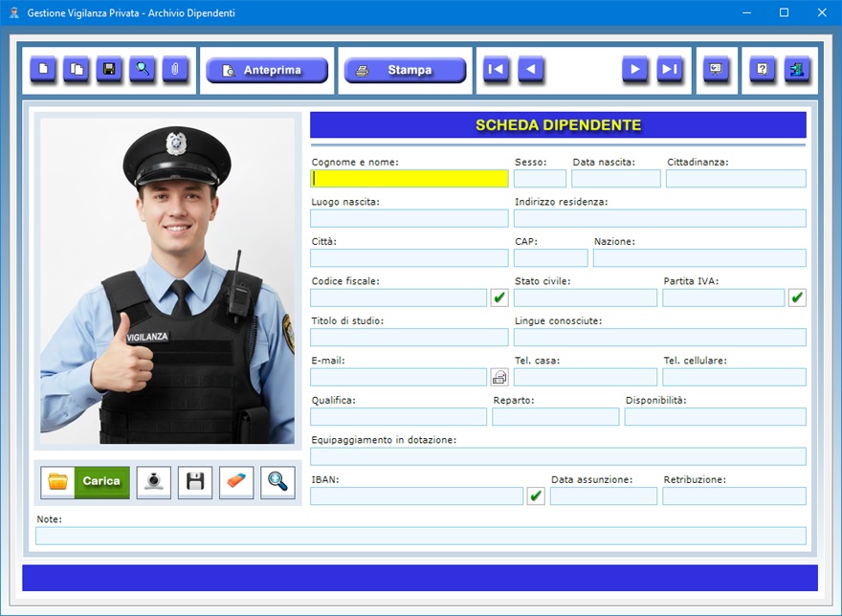Go to the first record
Image resolution: width=842 pixels, height=616 pixels.
[497, 70]
